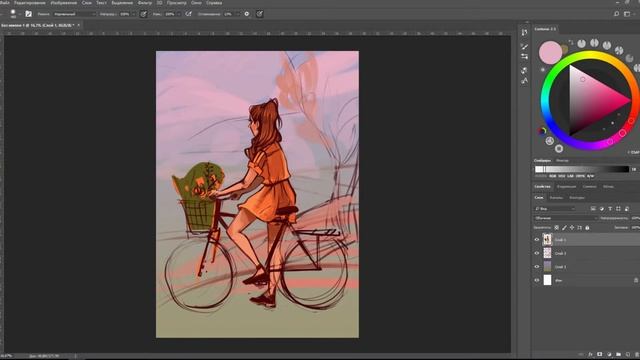Click the mini color wheel icon below the swatch
Image resolution: width=640 pixels, height=360 pixels.
pyautogui.click(x=542, y=131)
